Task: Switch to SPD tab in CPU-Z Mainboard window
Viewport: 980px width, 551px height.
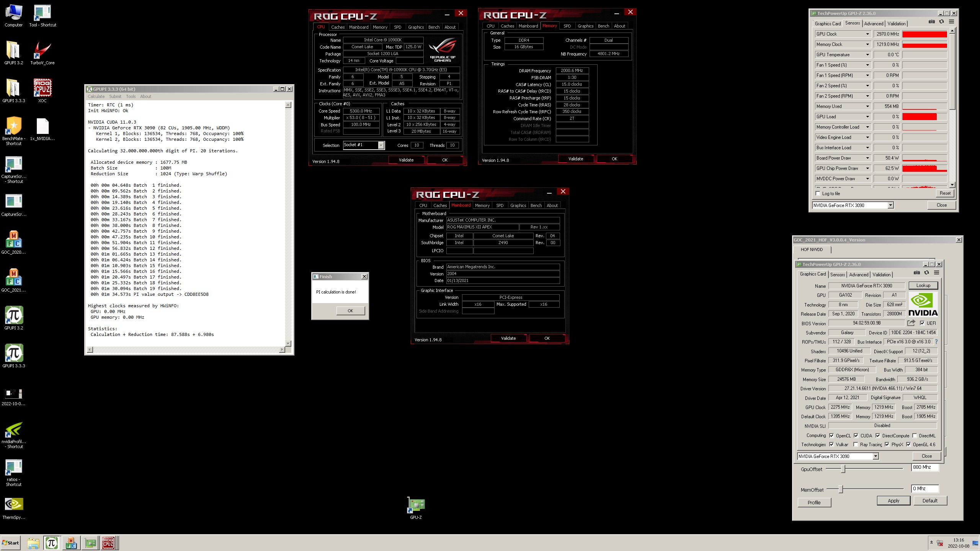Action: pyautogui.click(x=500, y=205)
